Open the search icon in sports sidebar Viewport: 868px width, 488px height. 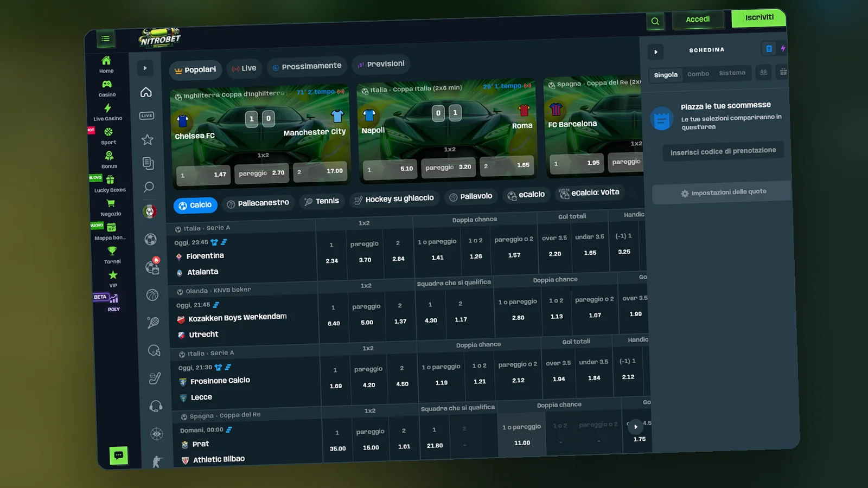(x=149, y=187)
